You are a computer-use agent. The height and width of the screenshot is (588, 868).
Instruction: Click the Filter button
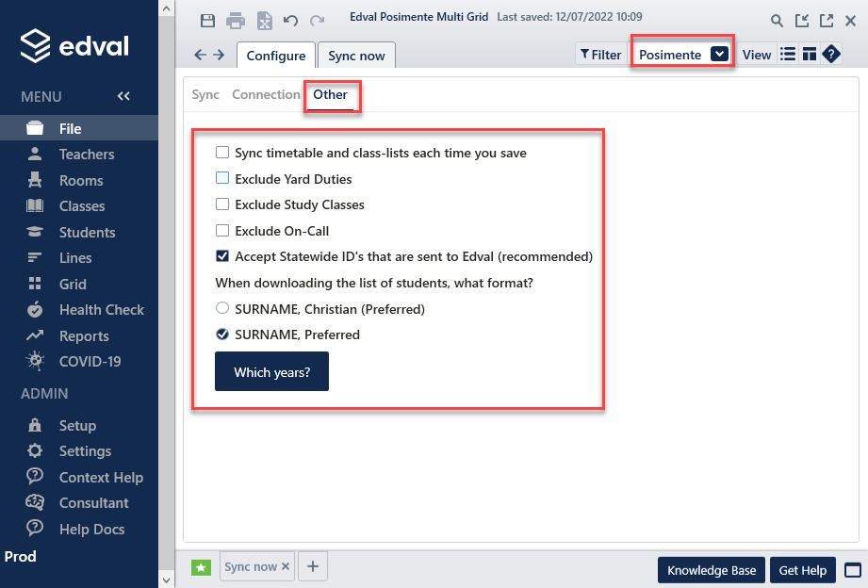coord(600,55)
